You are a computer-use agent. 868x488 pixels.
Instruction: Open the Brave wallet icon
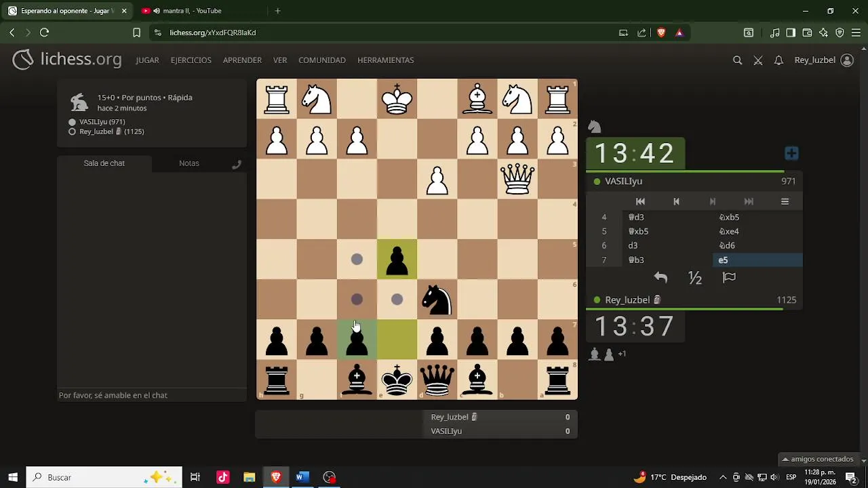[x=807, y=33]
